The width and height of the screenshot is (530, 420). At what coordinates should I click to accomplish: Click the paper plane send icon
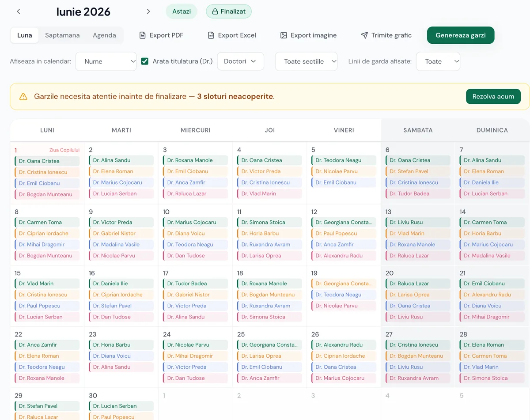tap(364, 35)
